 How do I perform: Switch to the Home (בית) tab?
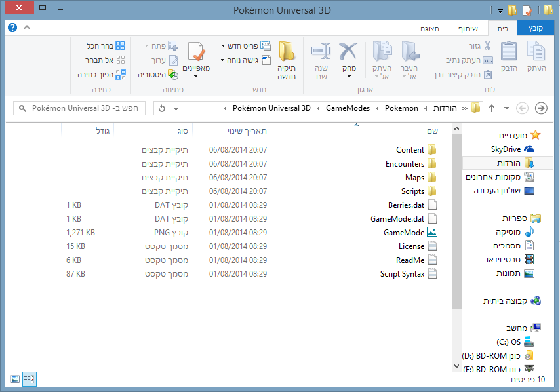coord(502,29)
